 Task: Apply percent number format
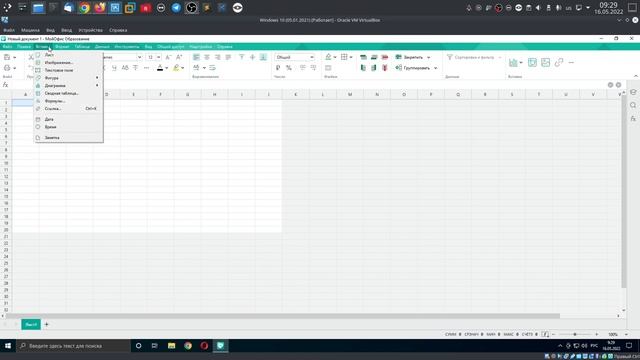coord(289,68)
